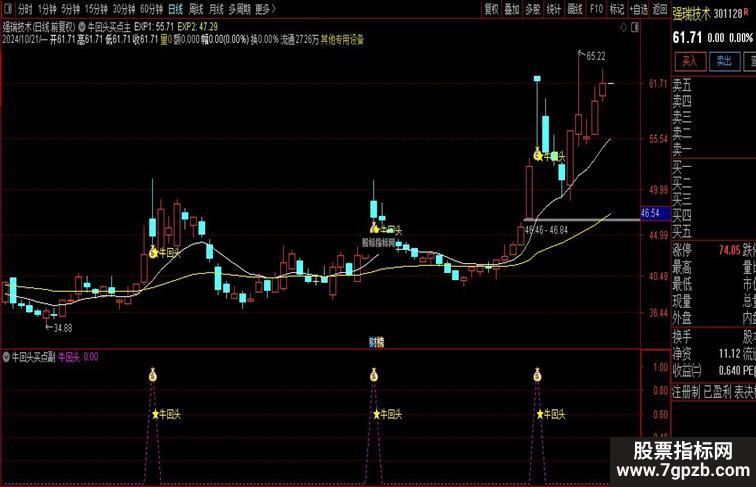The image size is (756, 487).
Task: Click stock name 强瑞技术 301128
Action: (708, 14)
